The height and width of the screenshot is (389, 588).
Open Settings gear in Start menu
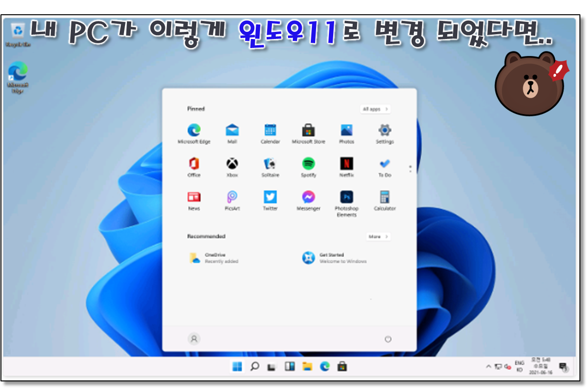(x=385, y=130)
